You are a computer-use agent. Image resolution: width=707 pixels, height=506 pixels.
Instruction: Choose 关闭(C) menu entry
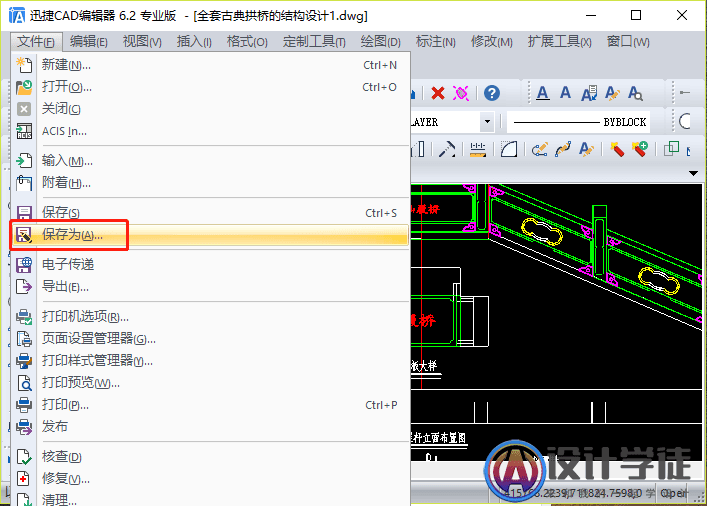pos(210,109)
